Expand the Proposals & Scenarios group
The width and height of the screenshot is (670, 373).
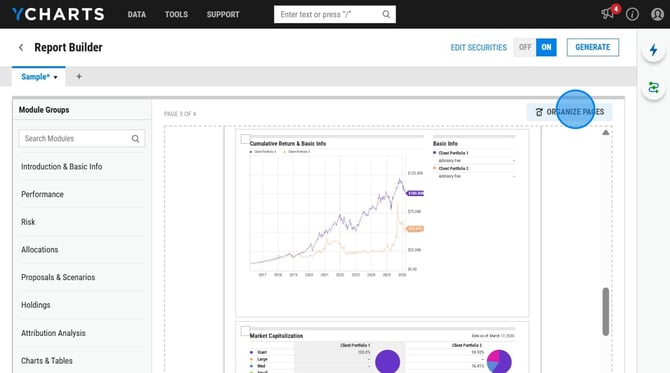coord(81,277)
